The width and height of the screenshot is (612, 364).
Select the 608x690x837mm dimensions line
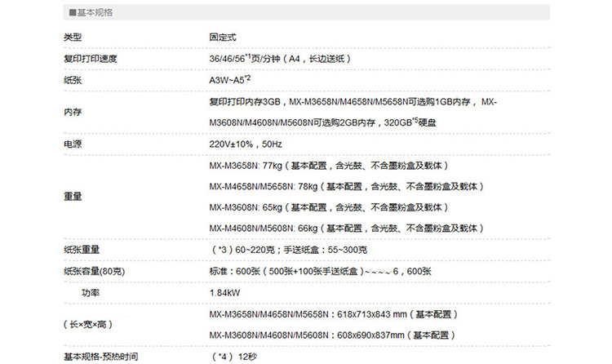pos(331,335)
